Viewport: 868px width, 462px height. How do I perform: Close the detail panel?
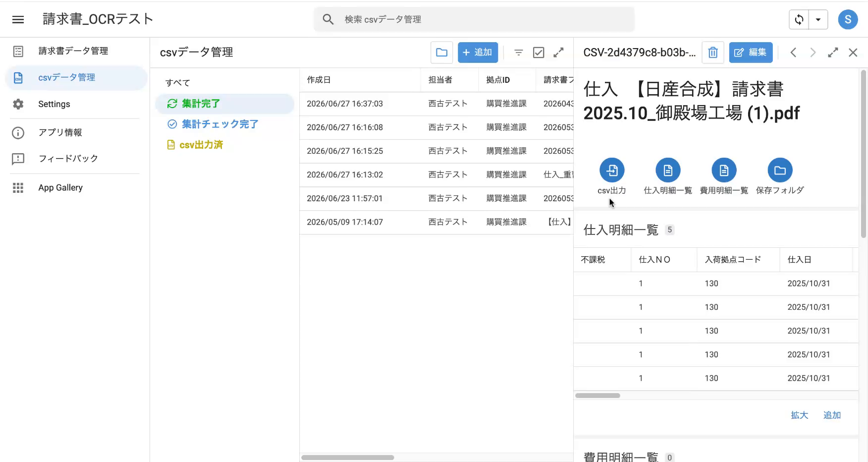[853, 53]
